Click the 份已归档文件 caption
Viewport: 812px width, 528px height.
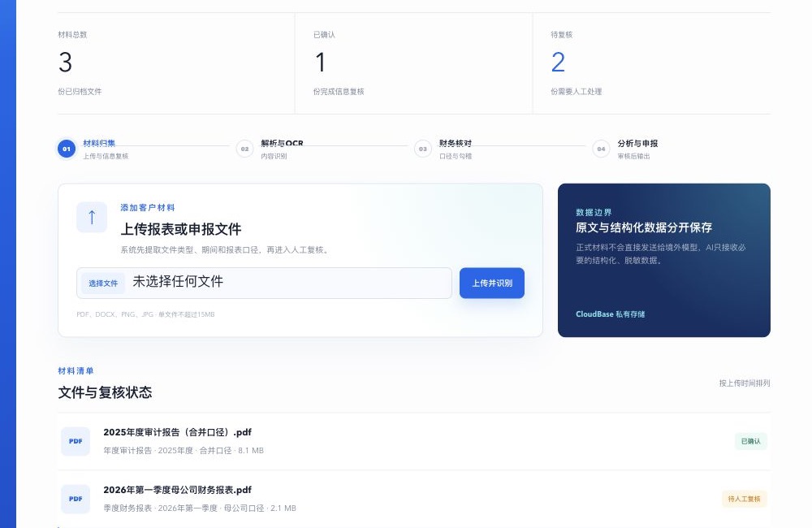coord(80,92)
